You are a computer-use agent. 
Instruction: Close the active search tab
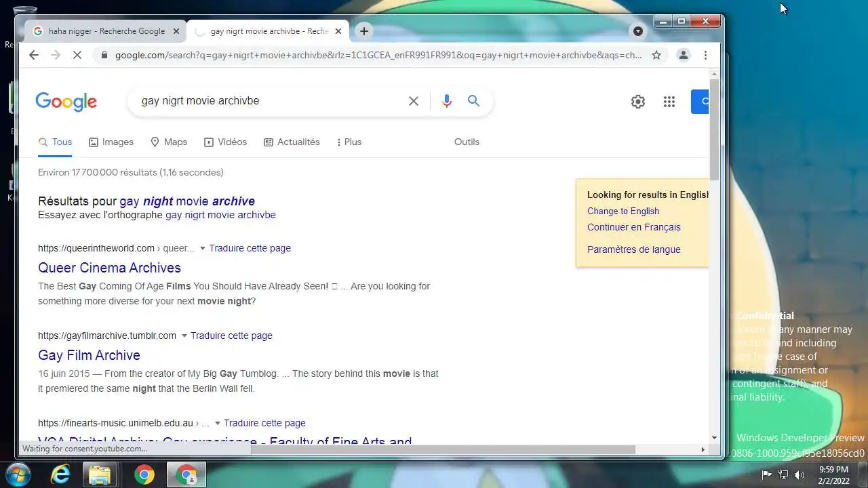click(x=339, y=31)
